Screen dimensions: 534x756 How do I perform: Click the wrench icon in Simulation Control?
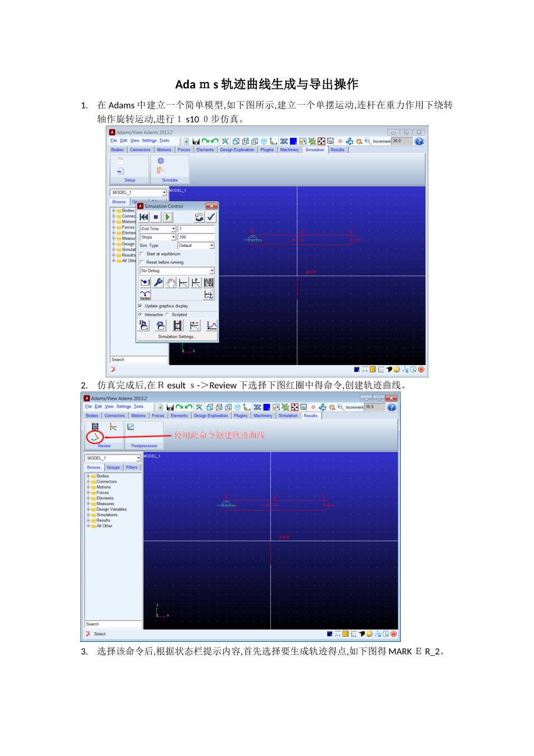159,282
